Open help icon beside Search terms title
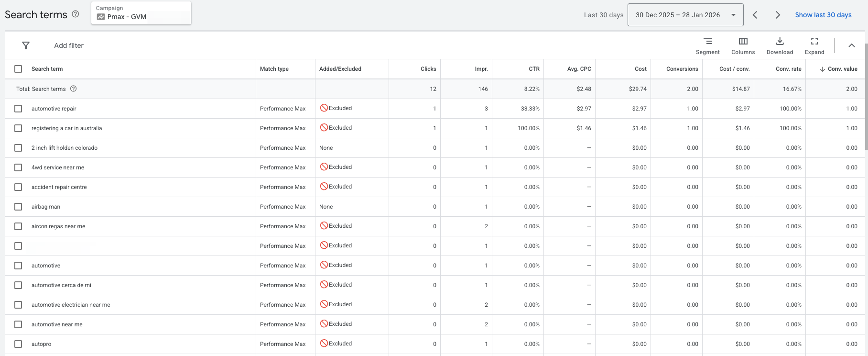The width and height of the screenshot is (868, 356). coord(76,14)
